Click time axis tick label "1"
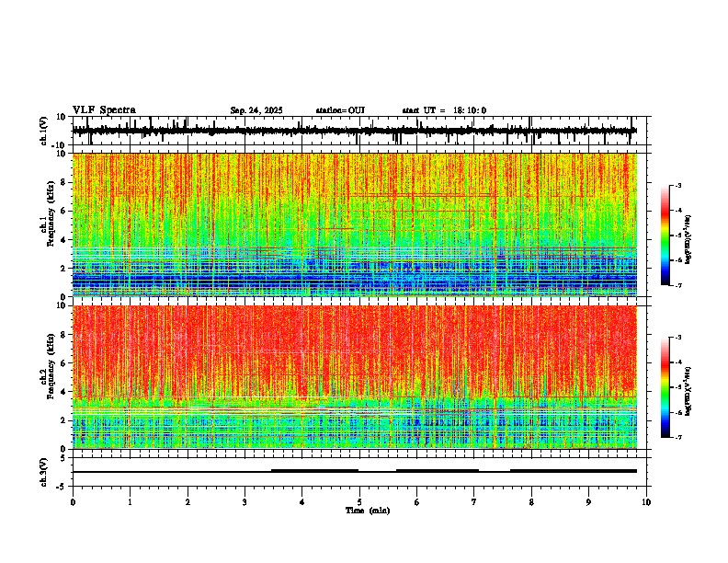728x563 pixels. click(x=130, y=502)
